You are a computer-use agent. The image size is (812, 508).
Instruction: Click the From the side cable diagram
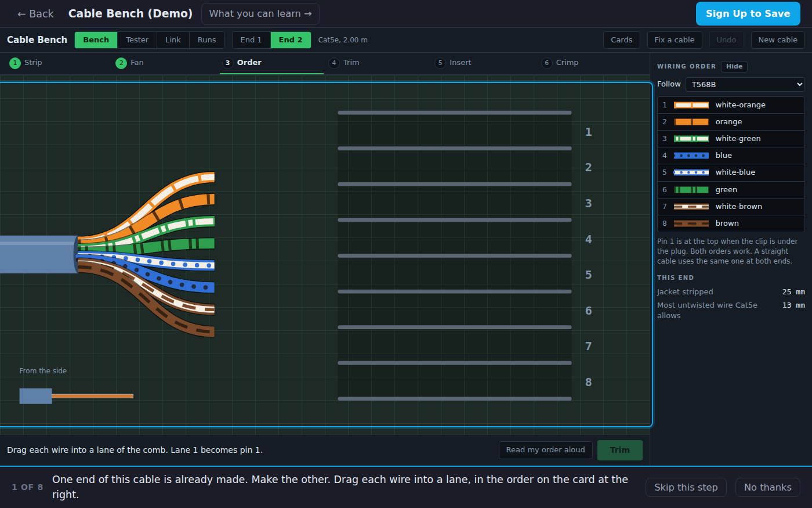[77, 396]
